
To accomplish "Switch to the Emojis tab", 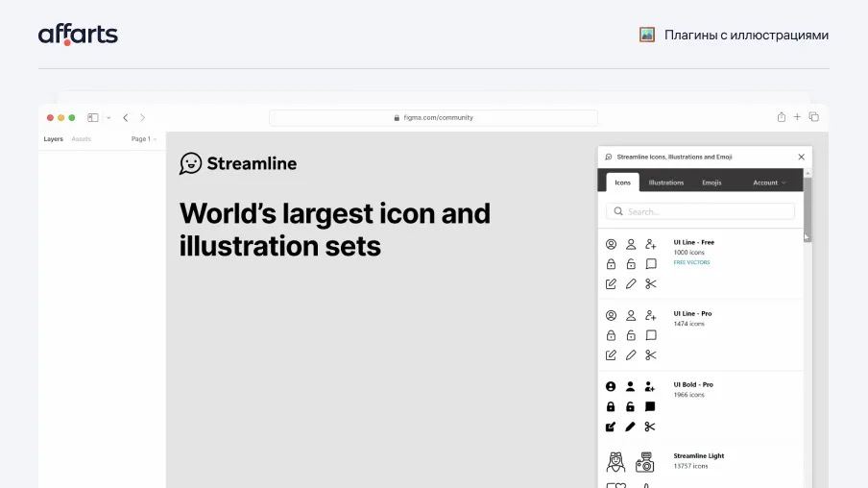I will [x=711, y=183].
